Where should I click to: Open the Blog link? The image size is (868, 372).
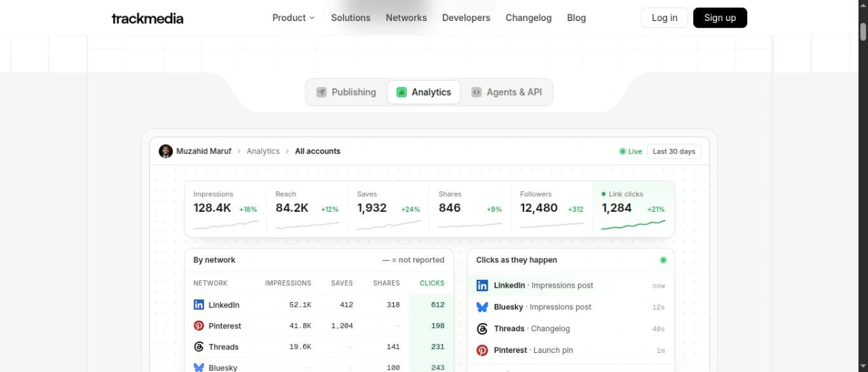click(576, 18)
